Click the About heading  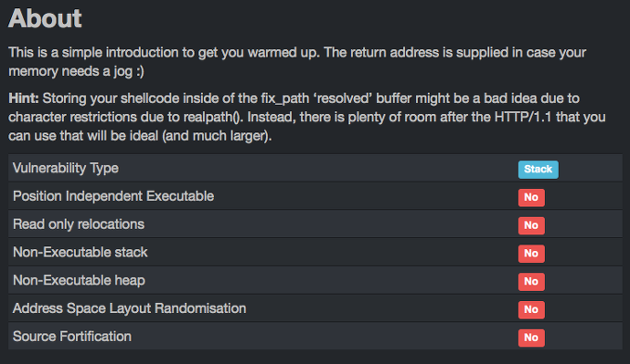click(45, 19)
